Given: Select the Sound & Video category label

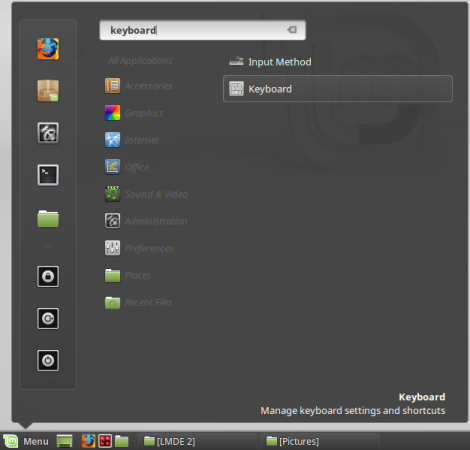Looking at the screenshot, I should (x=156, y=194).
